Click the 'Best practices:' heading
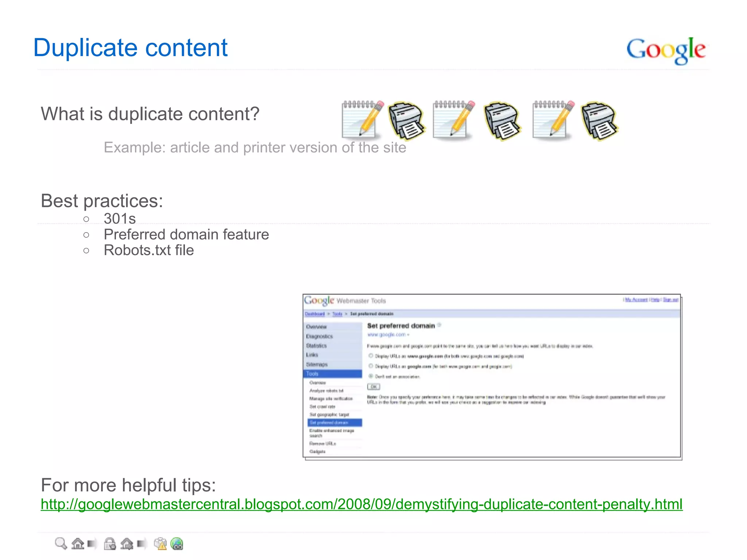This screenshot has width=747, height=560. [102, 201]
